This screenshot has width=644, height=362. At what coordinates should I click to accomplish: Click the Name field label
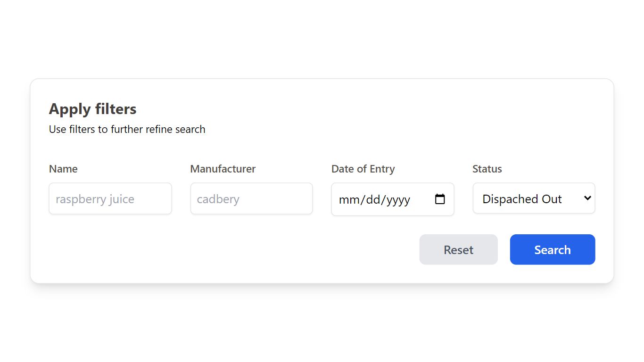point(63,169)
